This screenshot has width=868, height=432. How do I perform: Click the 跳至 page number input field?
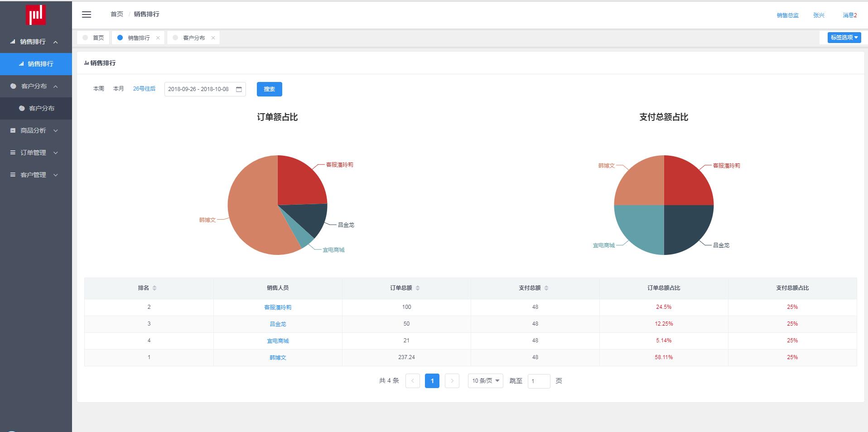tap(539, 381)
